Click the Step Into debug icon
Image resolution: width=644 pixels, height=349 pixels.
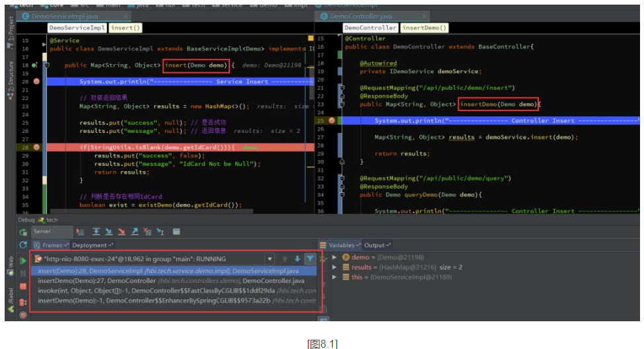click(x=109, y=232)
